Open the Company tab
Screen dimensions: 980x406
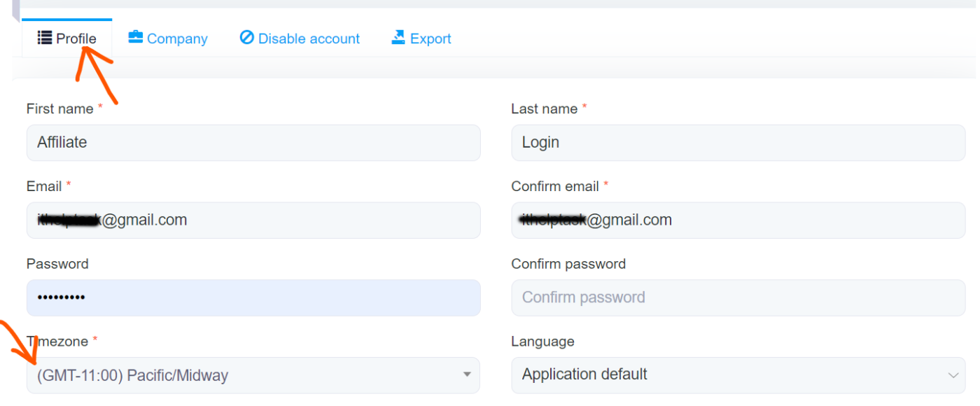[x=176, y=39]
